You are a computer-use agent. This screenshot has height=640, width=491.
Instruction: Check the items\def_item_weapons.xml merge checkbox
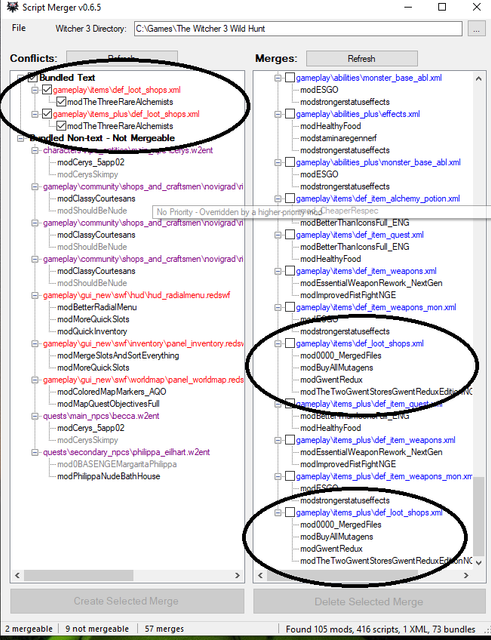[290, 271]
